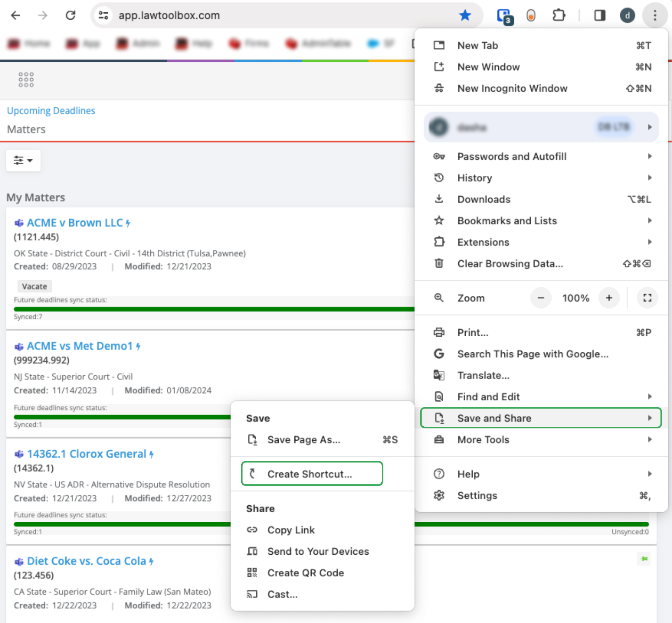Click the lightning bolt after Diet Coke vs. Coca Cola
The width and height of the screenshot is (672, 623).
[x=152, y=562]
